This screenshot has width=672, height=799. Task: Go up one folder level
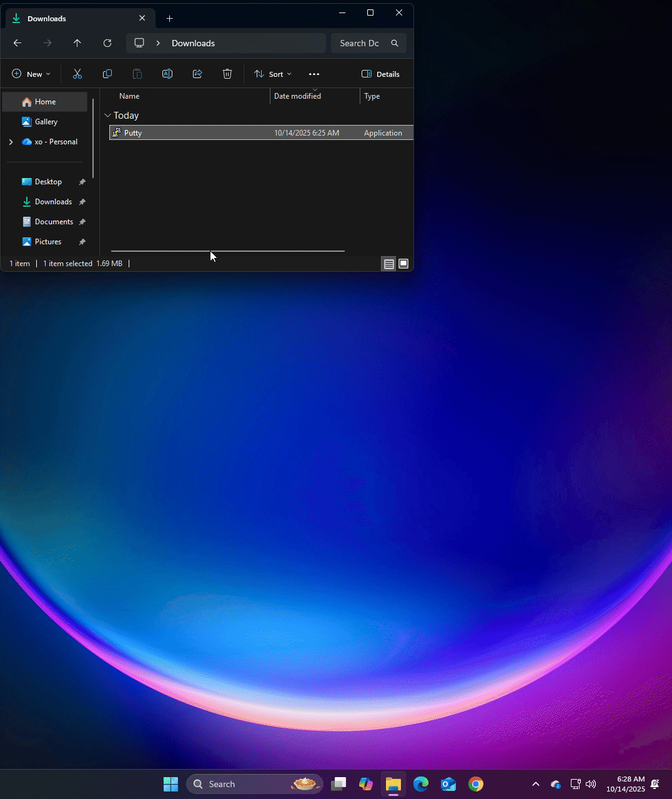tap(77, 43)
